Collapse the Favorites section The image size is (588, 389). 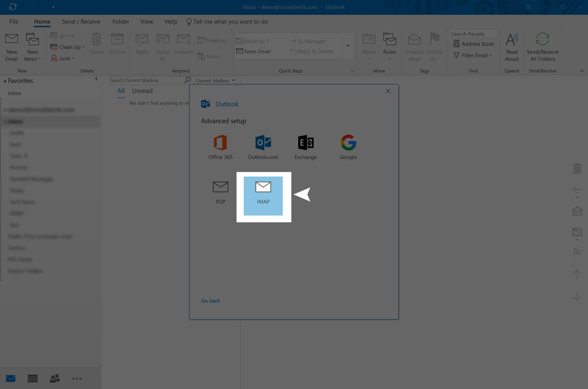click(5, 81)
